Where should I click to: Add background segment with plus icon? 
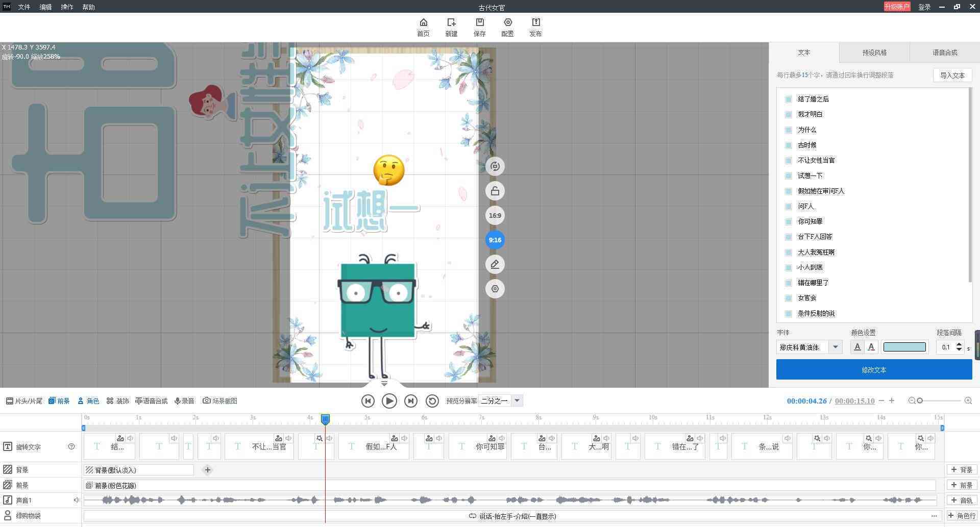click(x=207, y=470)
